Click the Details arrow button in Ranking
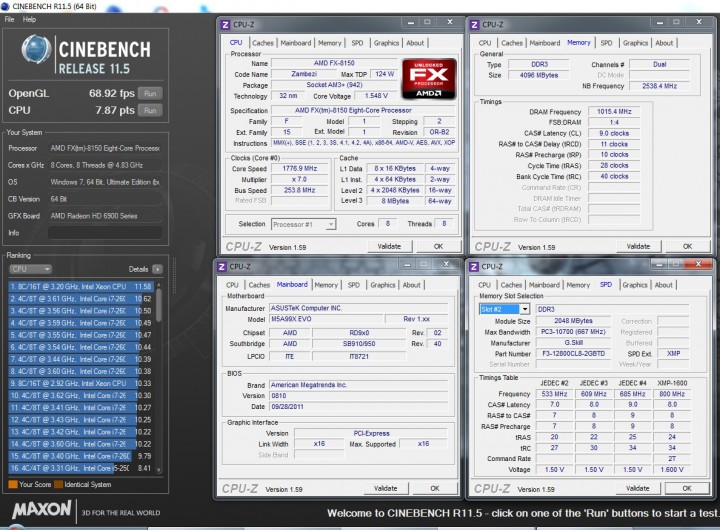Image resolution: width=720 pixels, height=530 pixels. (157, 269)
